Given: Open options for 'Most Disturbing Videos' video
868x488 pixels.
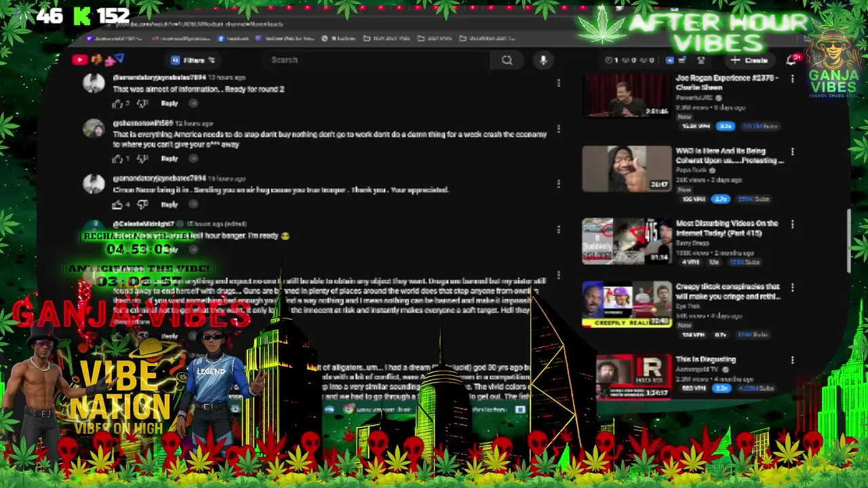Looking at the screenshot, I should [792, 224].
